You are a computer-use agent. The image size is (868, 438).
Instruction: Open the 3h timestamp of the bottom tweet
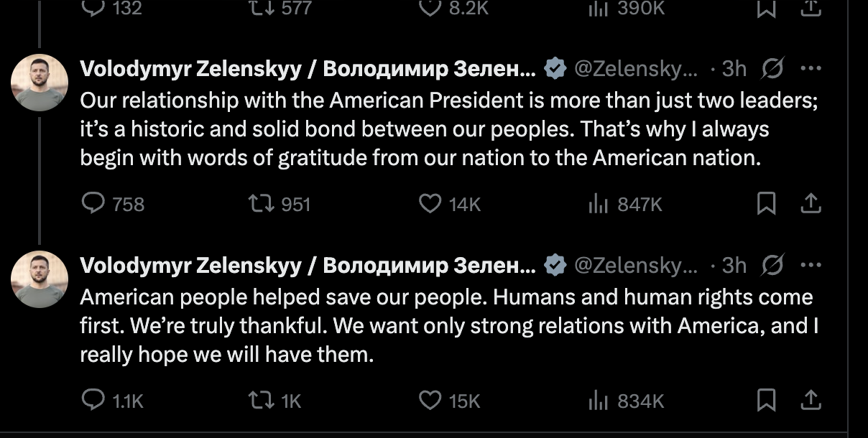734,266
